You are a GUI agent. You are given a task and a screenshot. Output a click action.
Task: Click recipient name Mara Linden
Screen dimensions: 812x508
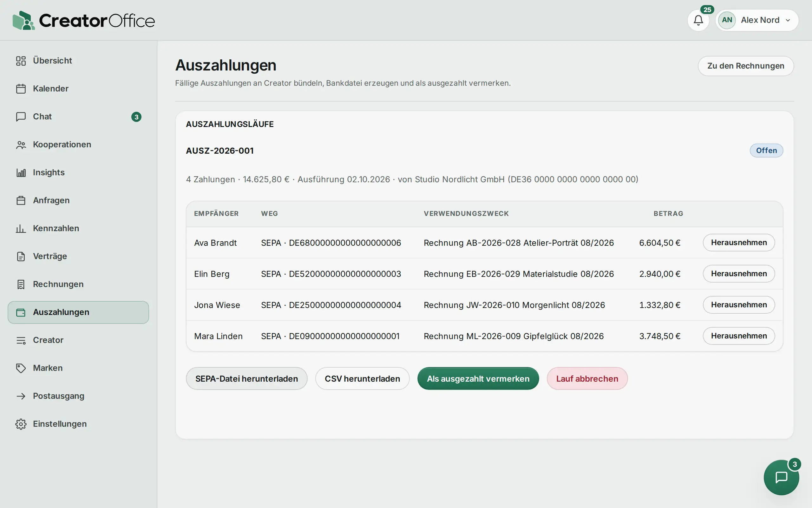coord(219,336)
